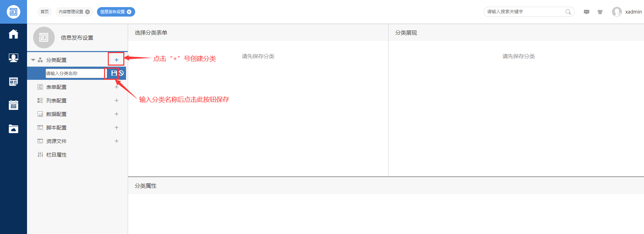Click the search magnifier icon
Viewport: 644px width, 234px height.
pyautogui.click(x=568, y=12)
